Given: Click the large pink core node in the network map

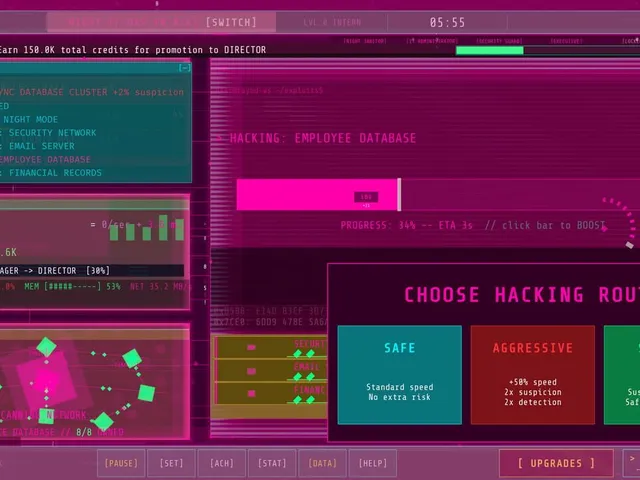Looking at the screenshot, I should [47, 380].
